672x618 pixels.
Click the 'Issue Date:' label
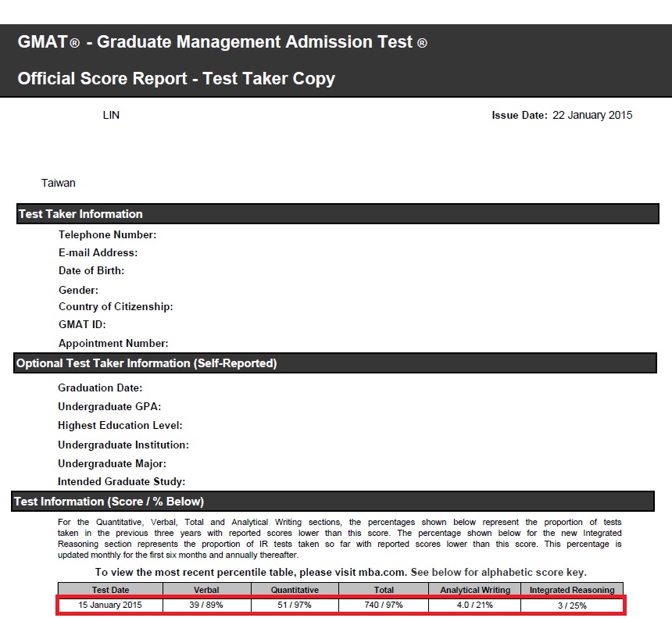pyautogui.click(x=520, y=115)
